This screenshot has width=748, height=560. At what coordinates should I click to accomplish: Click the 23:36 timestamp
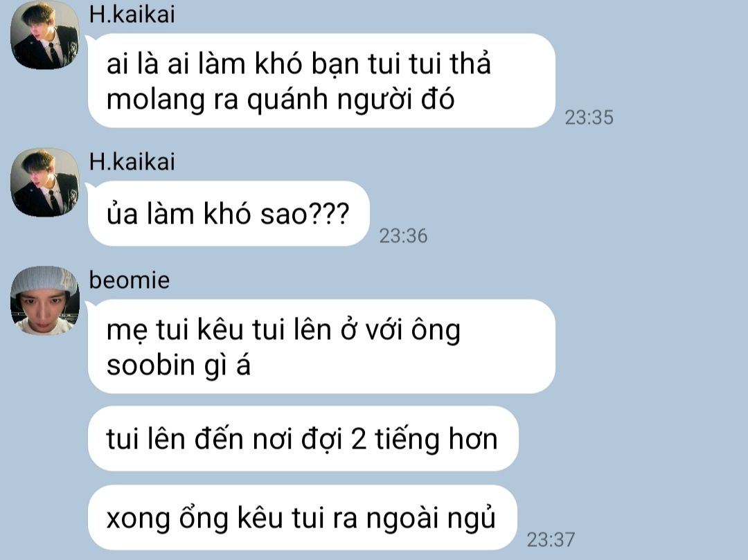[x=403, y=236]
